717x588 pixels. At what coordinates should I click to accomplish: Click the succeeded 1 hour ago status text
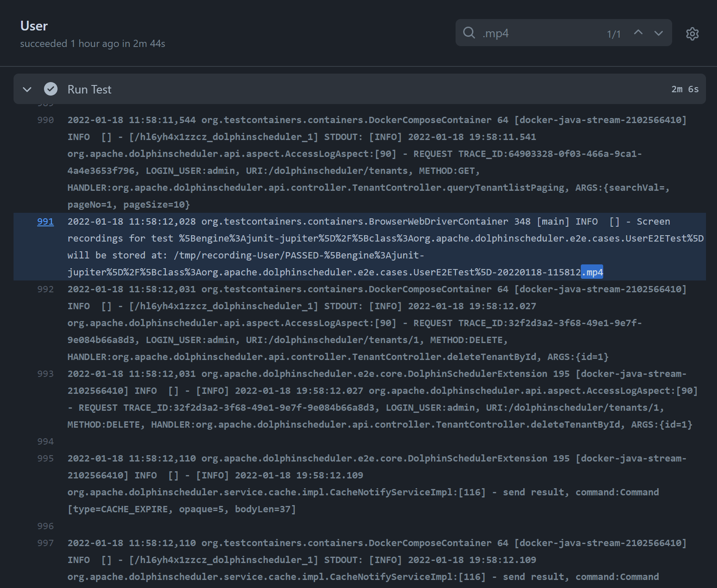tap(92, 44)
